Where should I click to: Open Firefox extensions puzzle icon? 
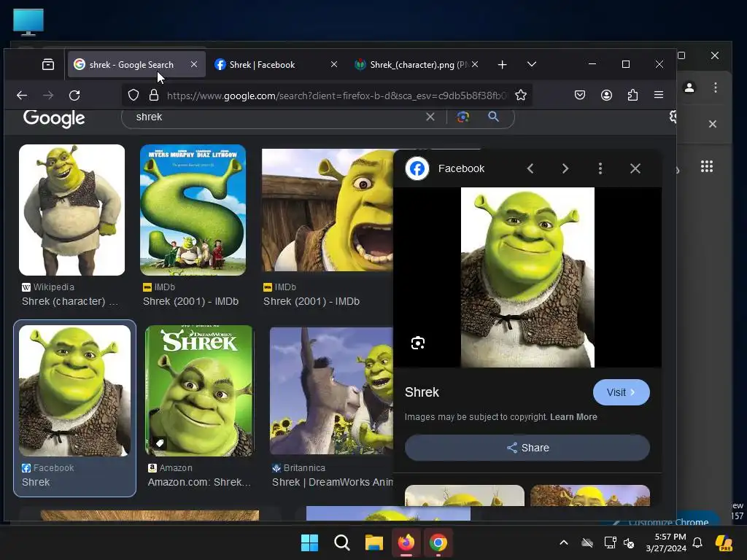pos(632,96)
